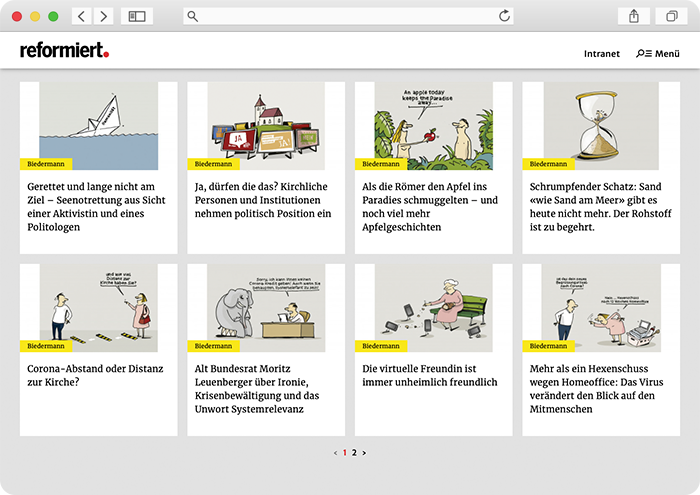Open the Adam and Eve apple cartoon
700x495 pixels.
point(433,126)
